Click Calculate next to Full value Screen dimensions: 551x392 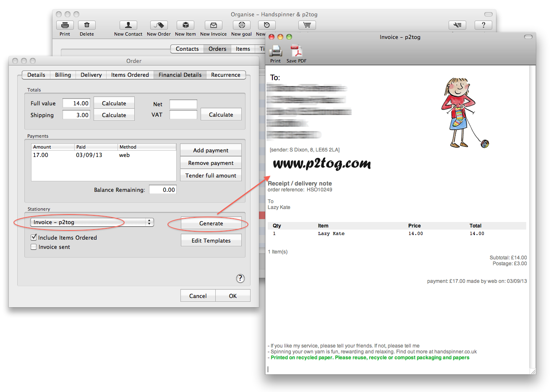(x=114, y=103)
